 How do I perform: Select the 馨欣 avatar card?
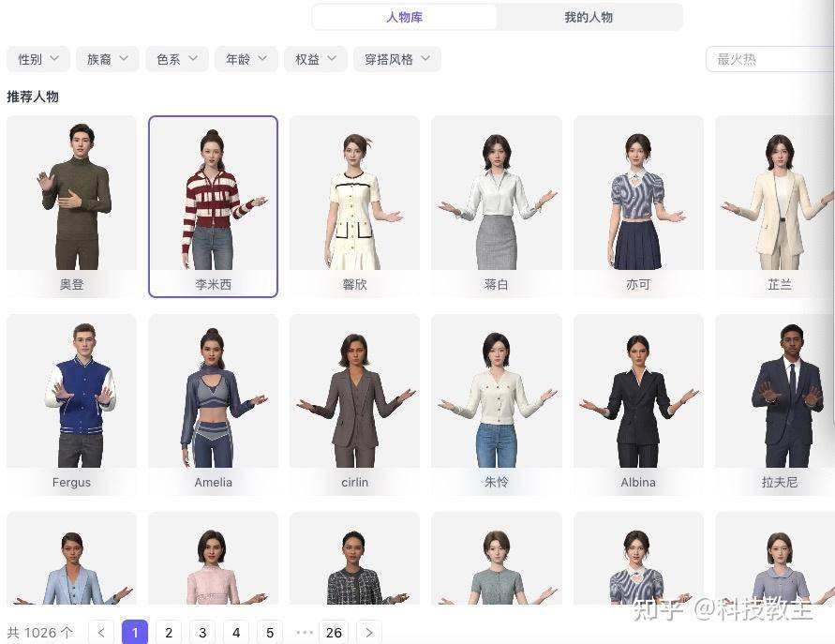click(x=354, y=206)
